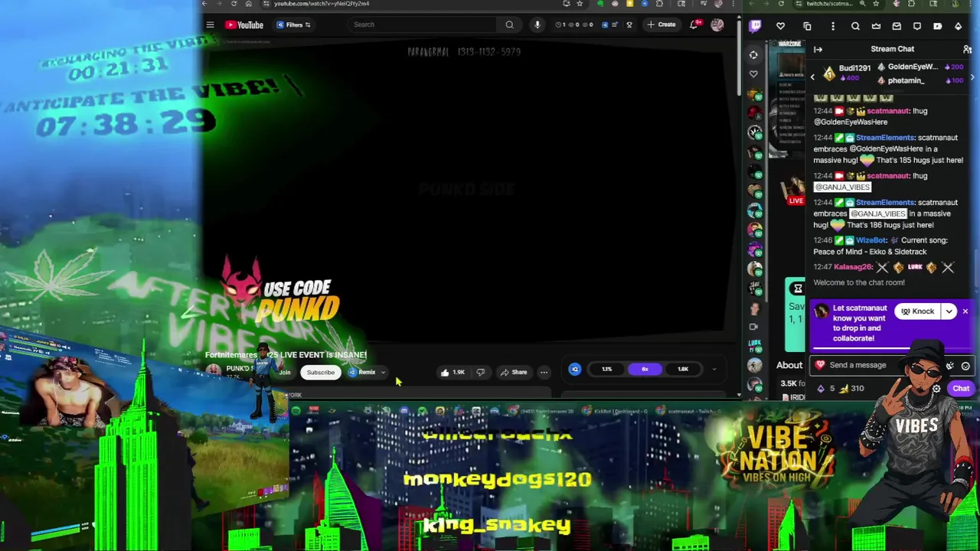
Task: Reload the Twitch browser tab
Action: pyautogui.click(x=781, y=4)
